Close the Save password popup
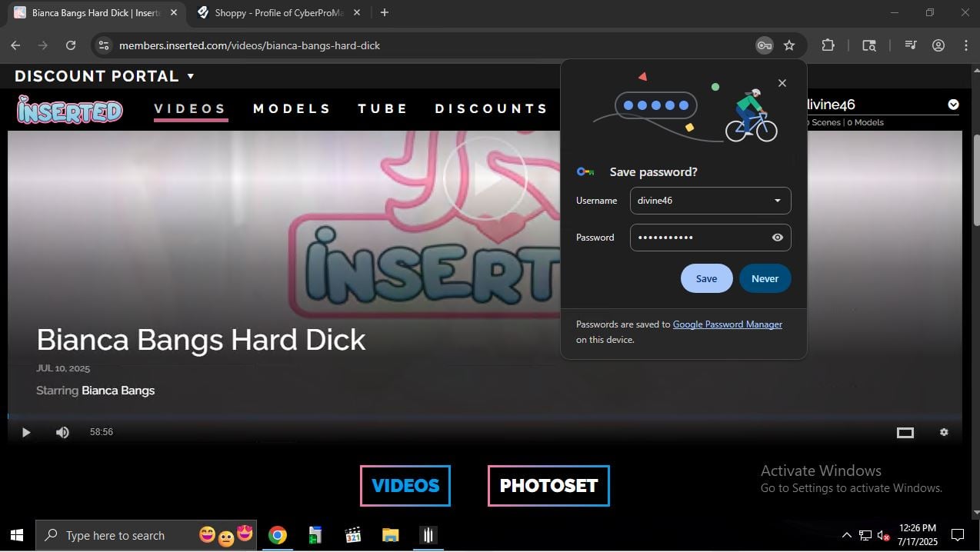This screenshot has width=980, height=552. tap(782, 83)
